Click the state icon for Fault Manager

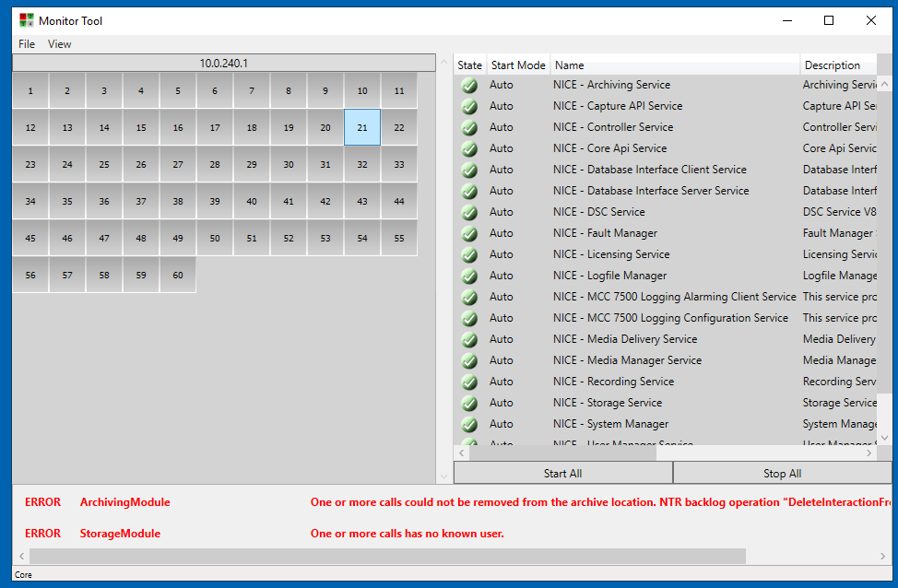[x=469, y=233]
